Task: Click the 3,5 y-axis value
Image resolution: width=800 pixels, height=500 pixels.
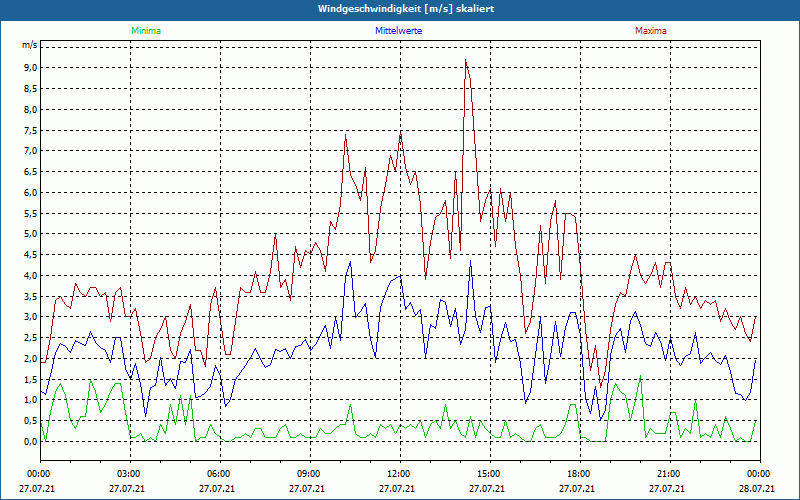Action: coord(31,296)
